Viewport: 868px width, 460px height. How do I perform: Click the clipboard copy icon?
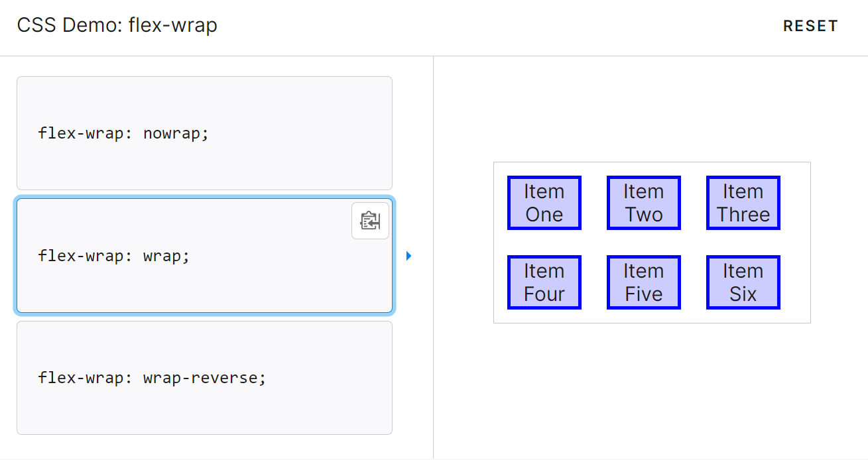click(370, 220)
